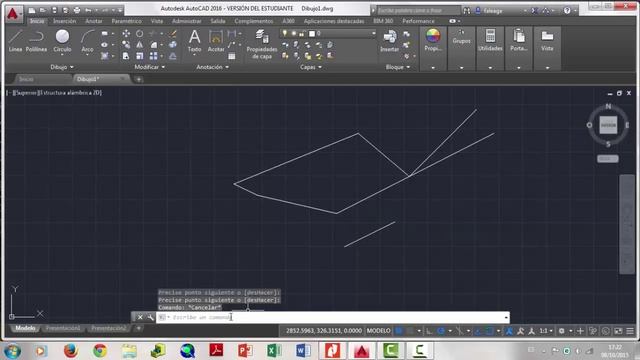Expand the Arco flyout arrow
Image resolution: width=640 pixels, height=360 pixels.
click(87, 55)
